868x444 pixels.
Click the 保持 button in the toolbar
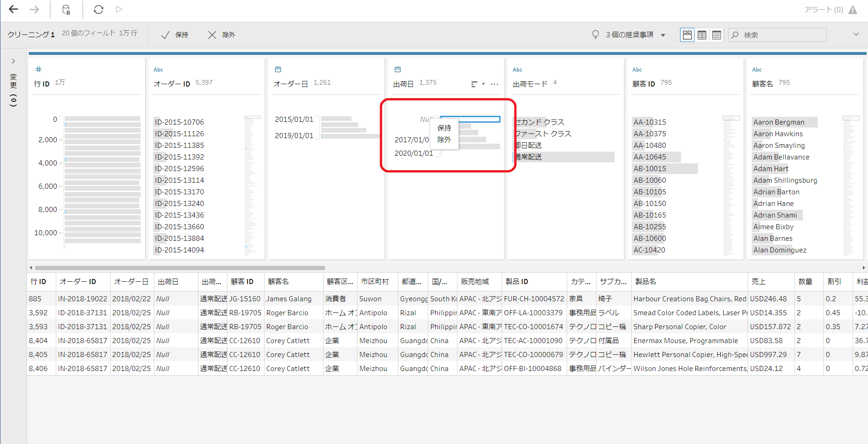tap(175, 34)
